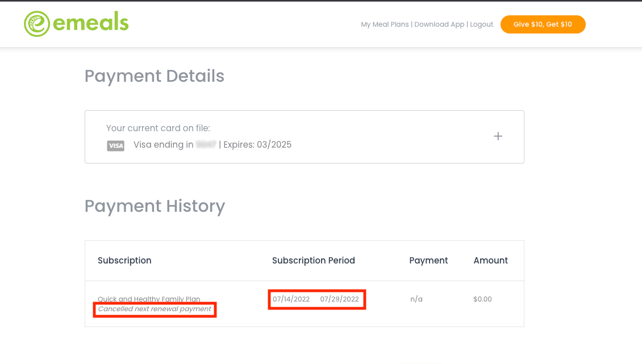Click the $0.00 amount cell

tap(482, 299)
